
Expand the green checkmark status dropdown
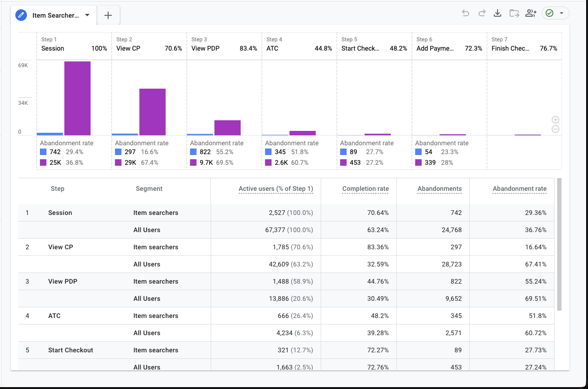pyautogui.click(x=556, y=13)
